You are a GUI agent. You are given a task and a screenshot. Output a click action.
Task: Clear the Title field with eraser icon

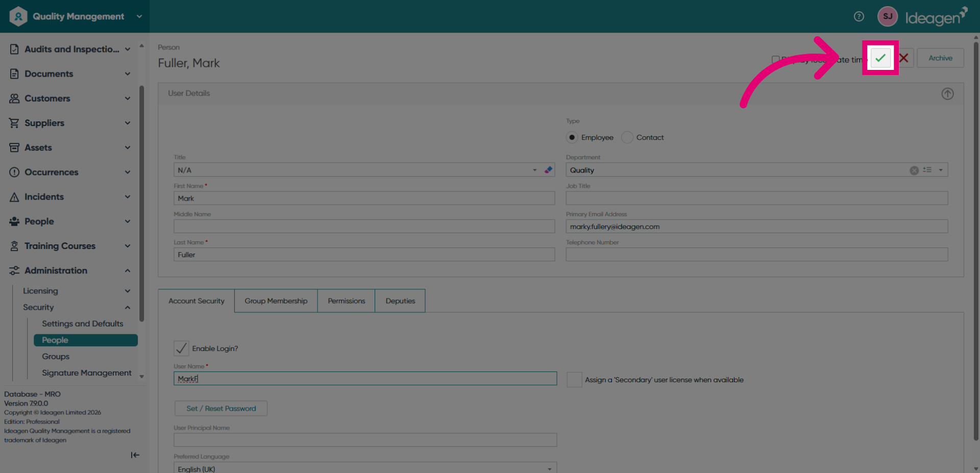548,170
